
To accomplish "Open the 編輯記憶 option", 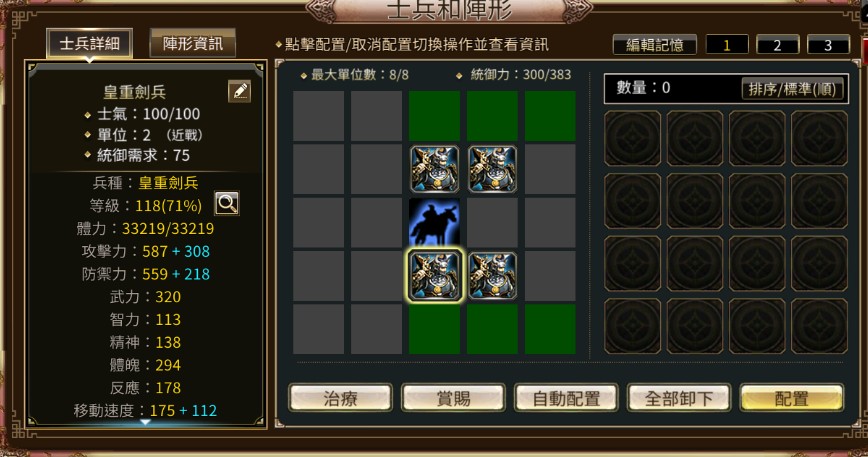I will 655,45.
